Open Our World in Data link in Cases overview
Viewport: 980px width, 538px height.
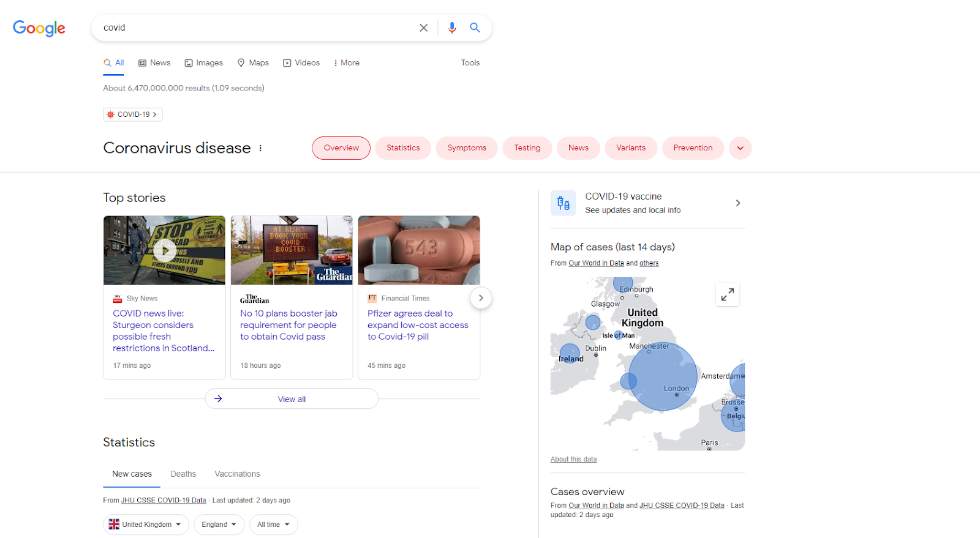coord(596,506)
